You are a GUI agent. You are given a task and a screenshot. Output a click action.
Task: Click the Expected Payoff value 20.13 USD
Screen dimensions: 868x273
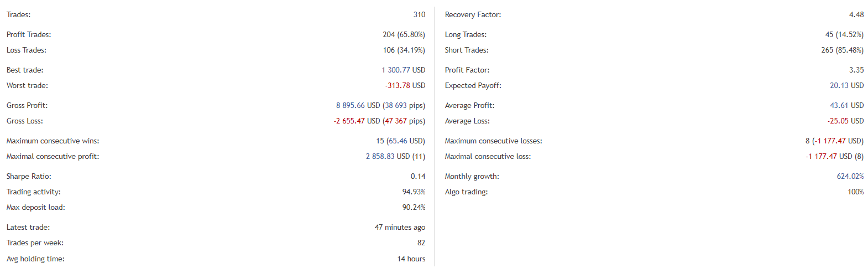(846, 86)
